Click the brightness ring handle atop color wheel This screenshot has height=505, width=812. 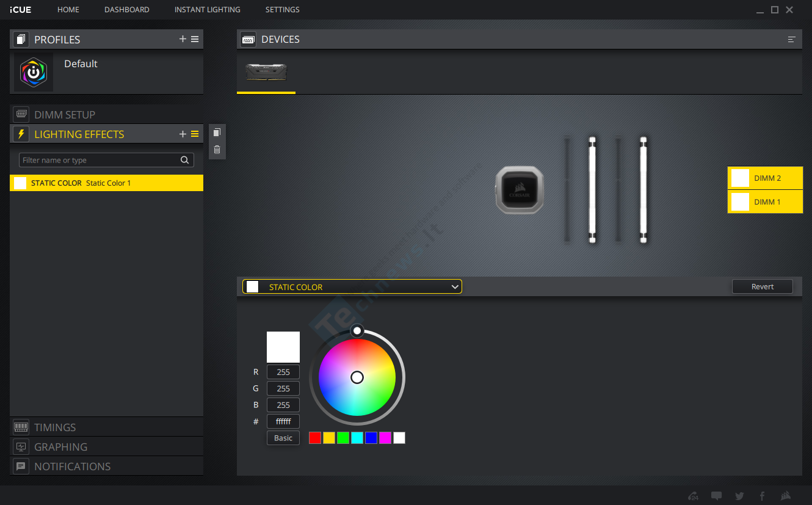357,331
